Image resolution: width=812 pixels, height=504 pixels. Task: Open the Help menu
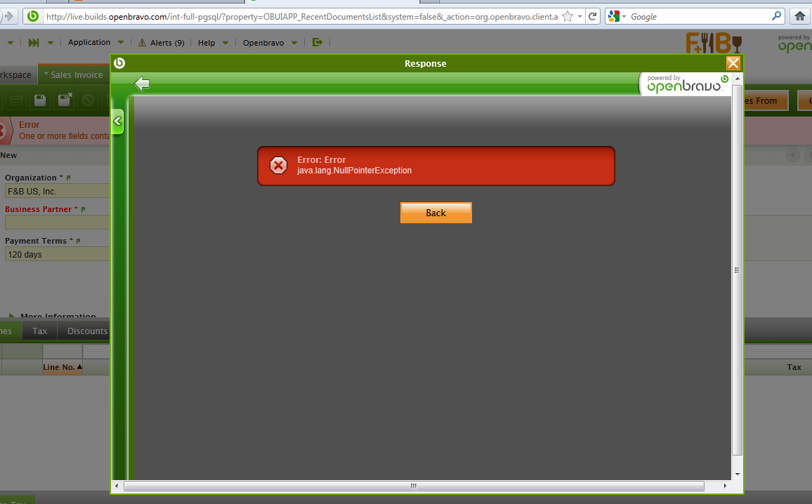coord(206,43)
